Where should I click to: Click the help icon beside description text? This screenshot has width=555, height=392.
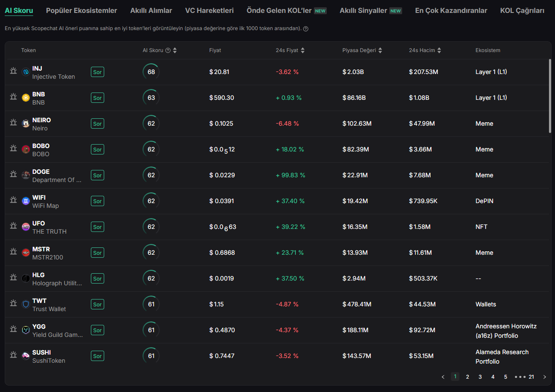click(x=306, y=29)
